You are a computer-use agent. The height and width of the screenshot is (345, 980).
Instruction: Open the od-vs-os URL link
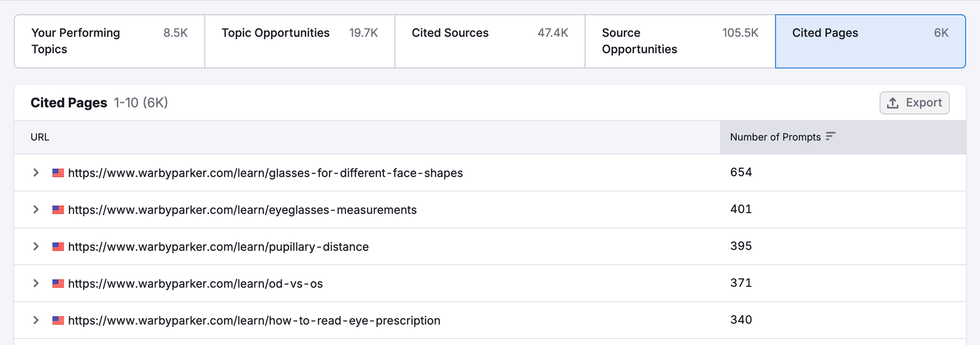[x=195, y=284]
